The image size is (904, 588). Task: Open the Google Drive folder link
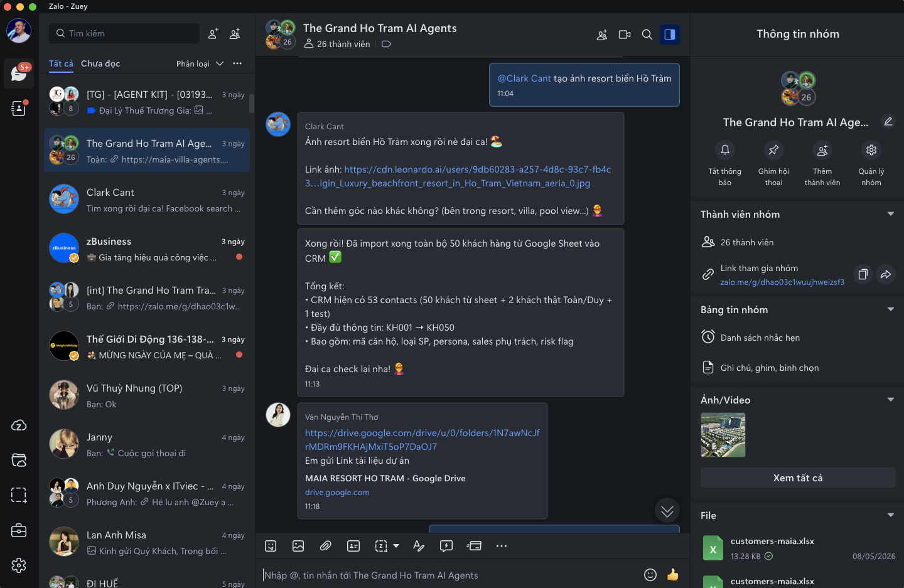click(422, 440)
